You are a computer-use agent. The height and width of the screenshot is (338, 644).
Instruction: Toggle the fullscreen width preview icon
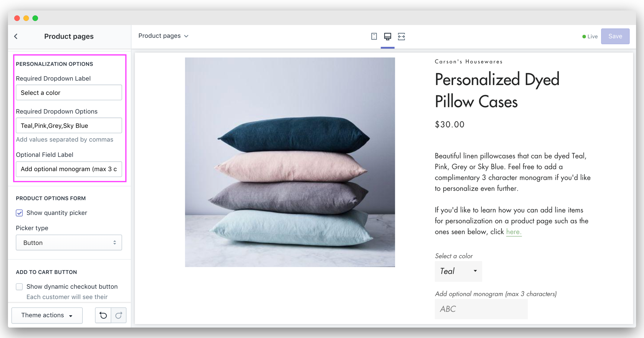[x=401, y=37]
